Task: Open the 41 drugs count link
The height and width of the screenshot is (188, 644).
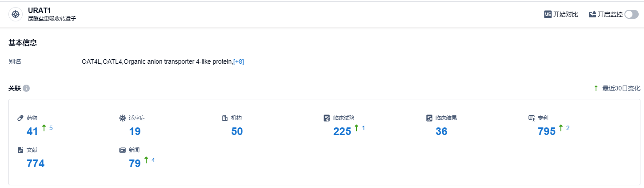Action: click(32, 131)
